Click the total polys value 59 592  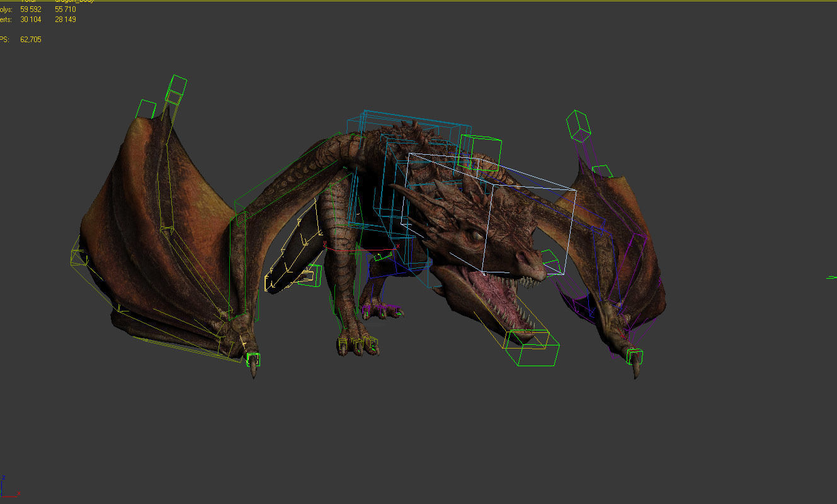point(31,9)
